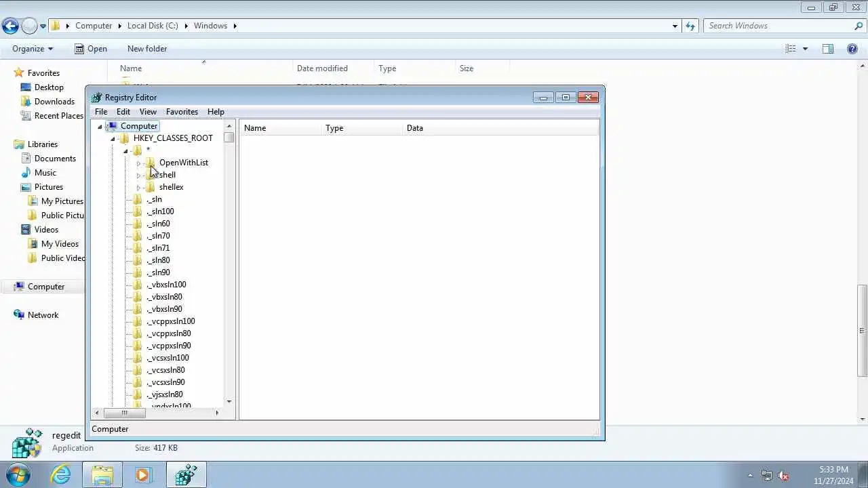Select the Computer node icon in registry tree

pos(111,126)
